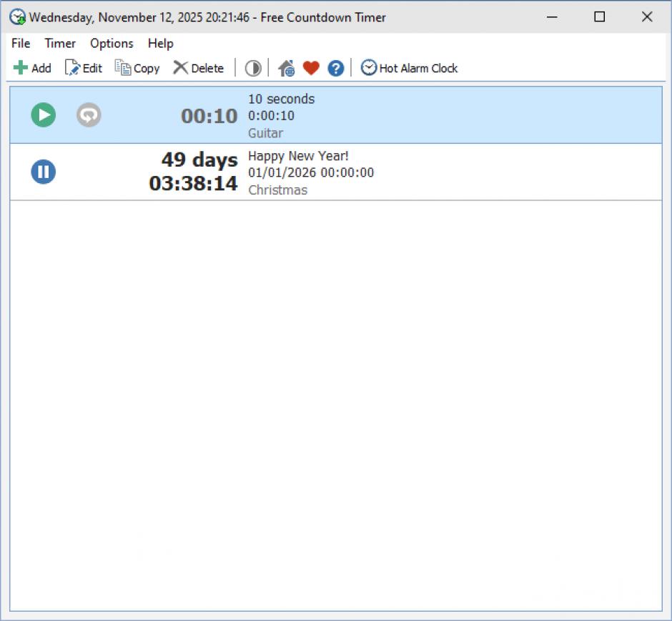This screenshot has height=621, width=672.
Task: Toggle repeat on the Guitar timer
Action: coord(89,114)
